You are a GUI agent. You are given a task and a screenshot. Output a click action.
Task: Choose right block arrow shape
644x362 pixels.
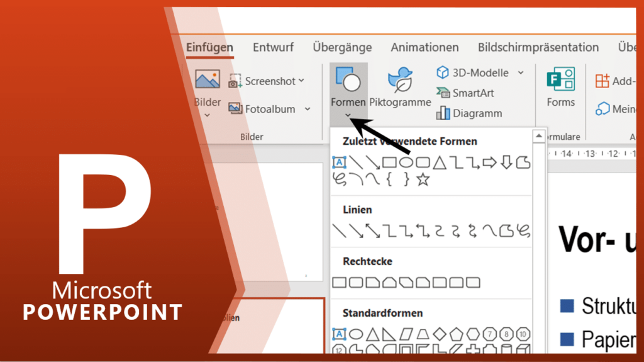pyautogui.click(x=489, y=162)
